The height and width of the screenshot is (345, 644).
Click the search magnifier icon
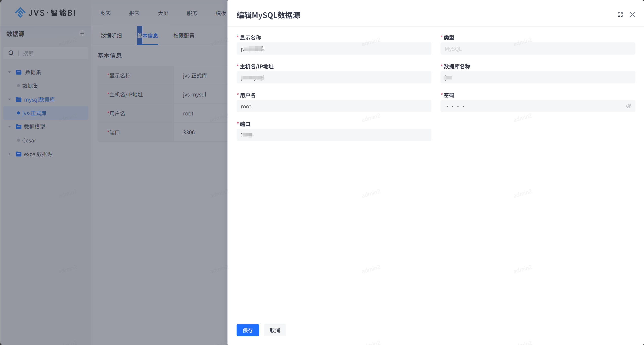click(x=11, y=53)
